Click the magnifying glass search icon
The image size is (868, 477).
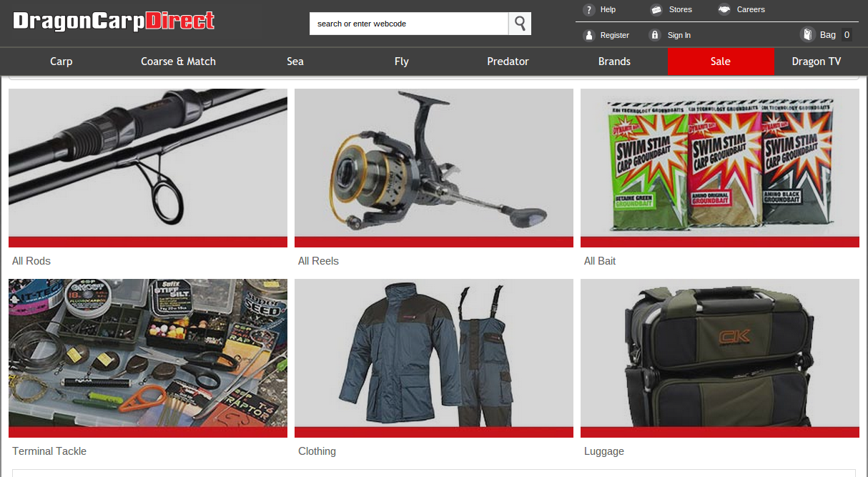[520, 24]
